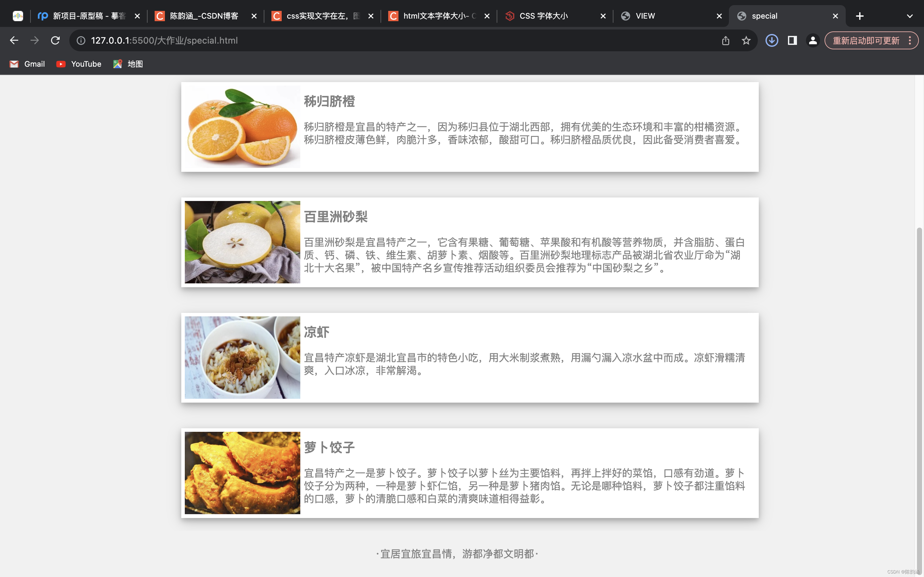View site information icon in address bar
924x577 pixels.
pos(81,40)
